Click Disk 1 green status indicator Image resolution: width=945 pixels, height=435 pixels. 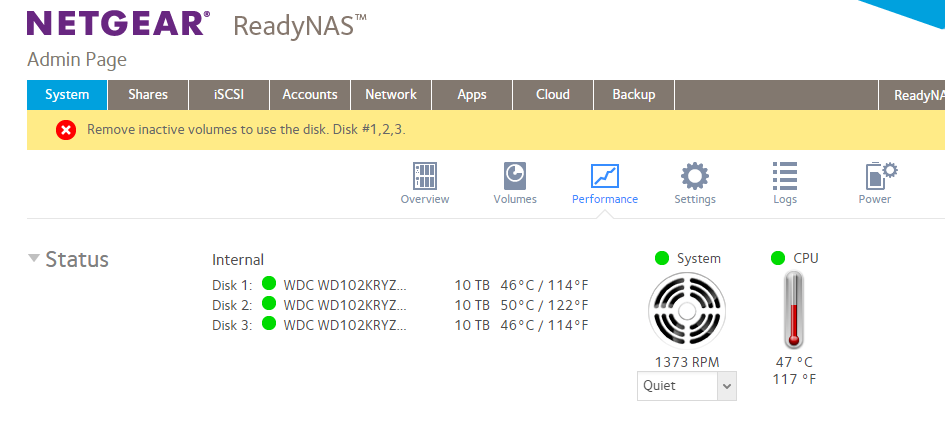pos(269,283)
